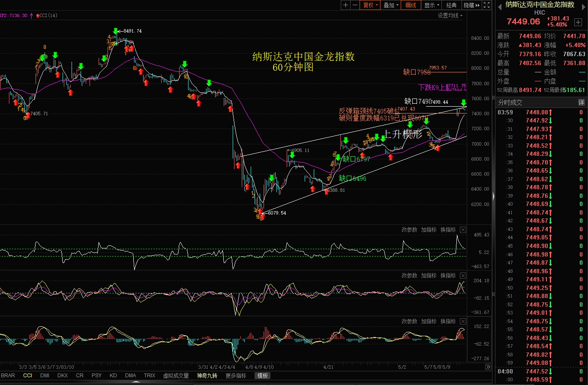Click 加指标 in second sub-panel

(x=429, y=276)
